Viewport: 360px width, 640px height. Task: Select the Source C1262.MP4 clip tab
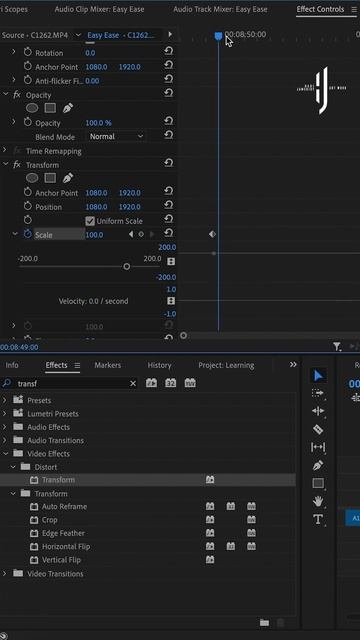point(35,35)
